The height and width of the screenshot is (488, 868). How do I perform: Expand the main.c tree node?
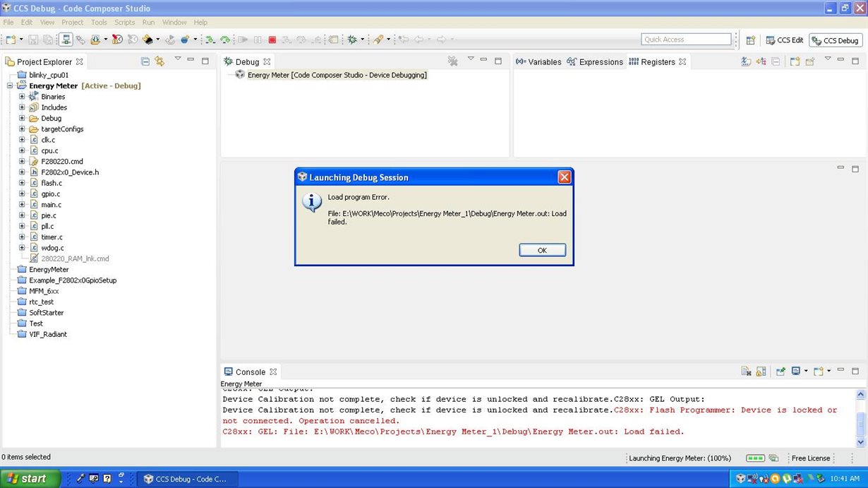click(22, 205)
